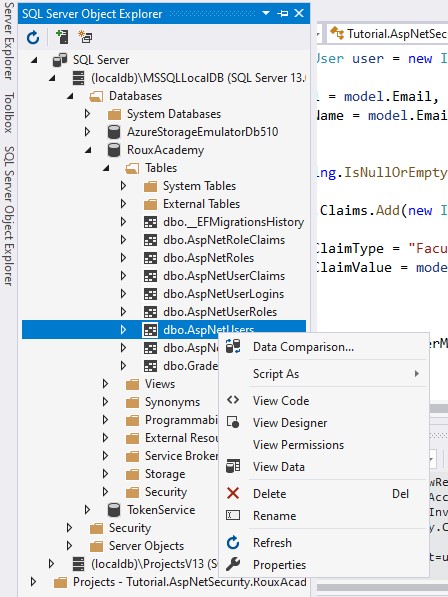Click the dbo.AspNetRoleClaims table icon

(x=150, y=240)
